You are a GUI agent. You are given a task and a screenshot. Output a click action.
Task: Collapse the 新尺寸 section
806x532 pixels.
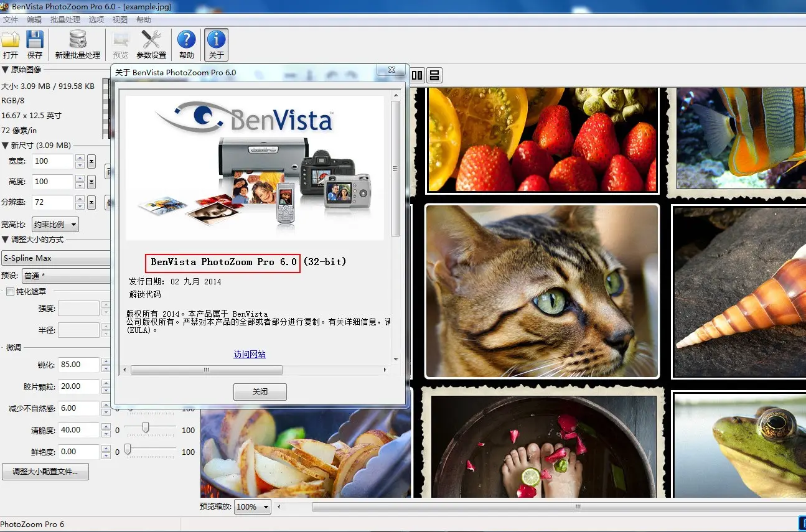click(5, 146)
